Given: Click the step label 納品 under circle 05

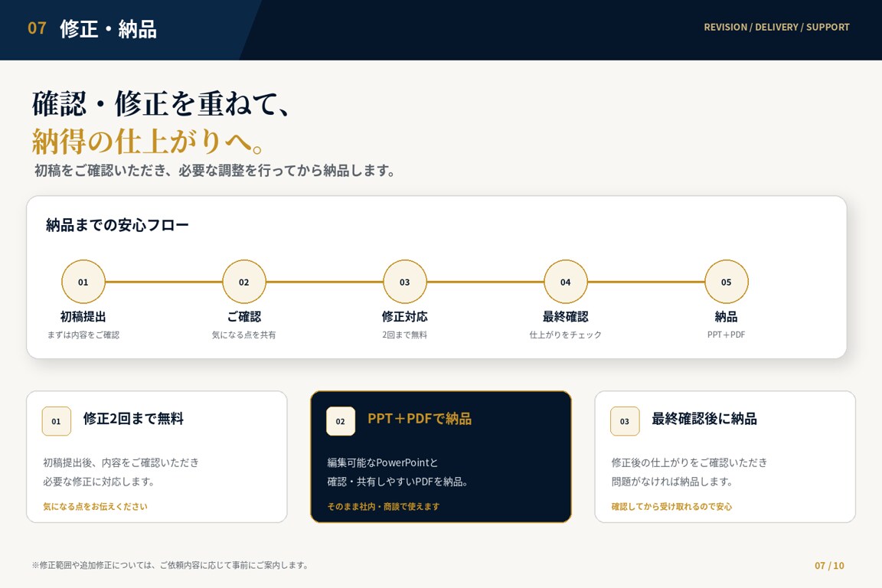Looking at the screenshot, I should pyautogui.click(x=726, y=317).
